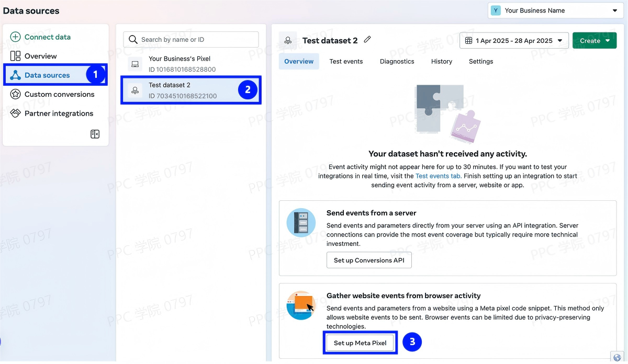Select Your Business's Pixel data source

tap(179, 64)
